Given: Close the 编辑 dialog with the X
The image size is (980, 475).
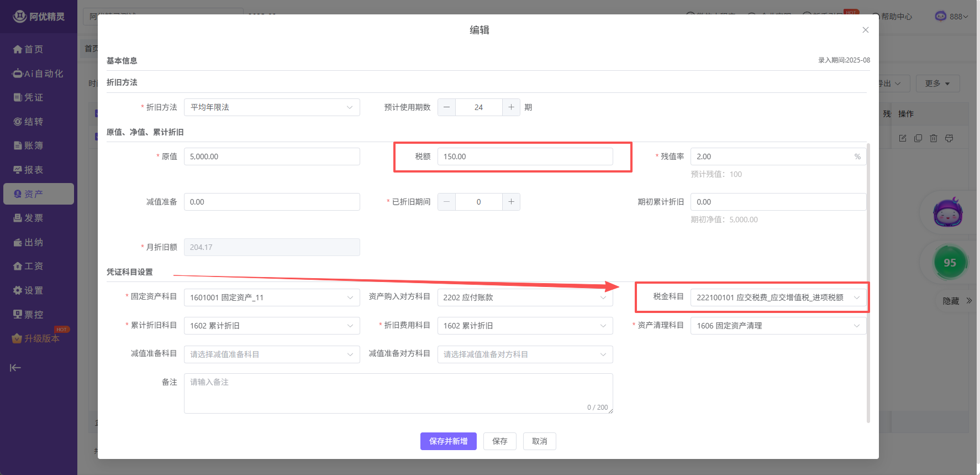Looking at the screenshot, I should 865,30.
